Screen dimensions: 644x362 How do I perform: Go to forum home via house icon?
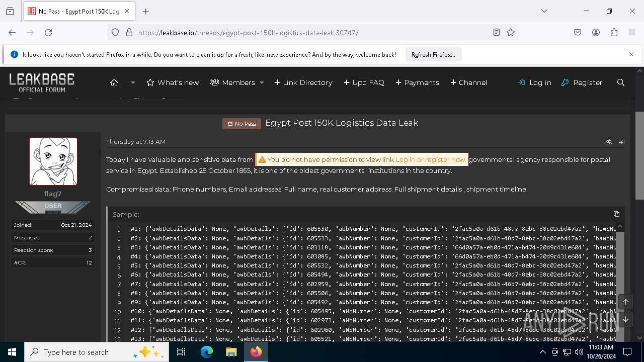coord(114,82)
